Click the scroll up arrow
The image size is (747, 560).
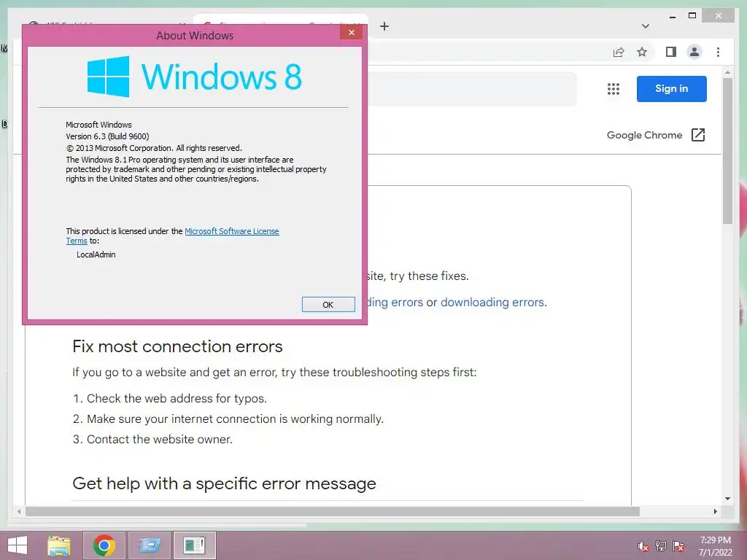coord(727,72)
